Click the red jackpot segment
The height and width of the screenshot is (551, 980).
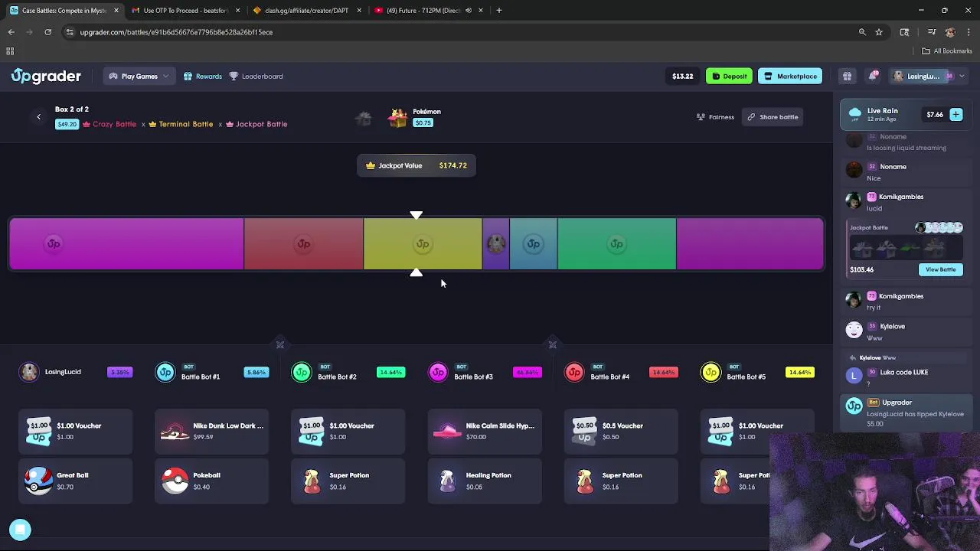[x=303, y=244]
